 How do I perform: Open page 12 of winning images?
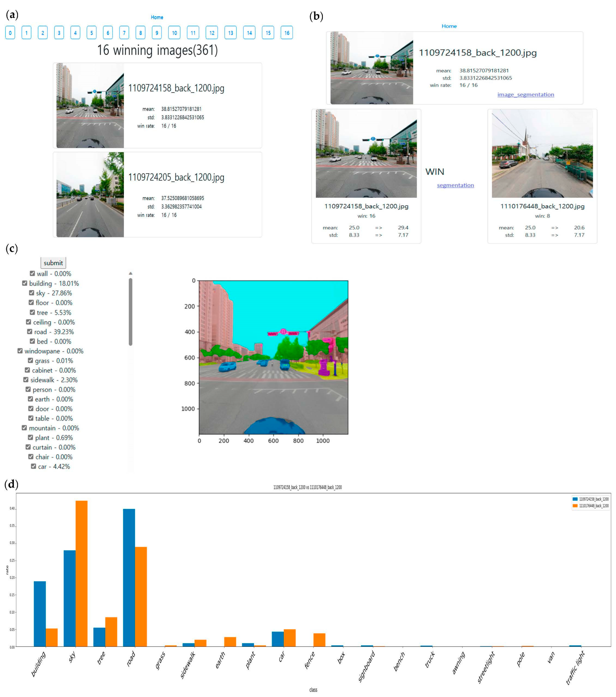[211, 33]
